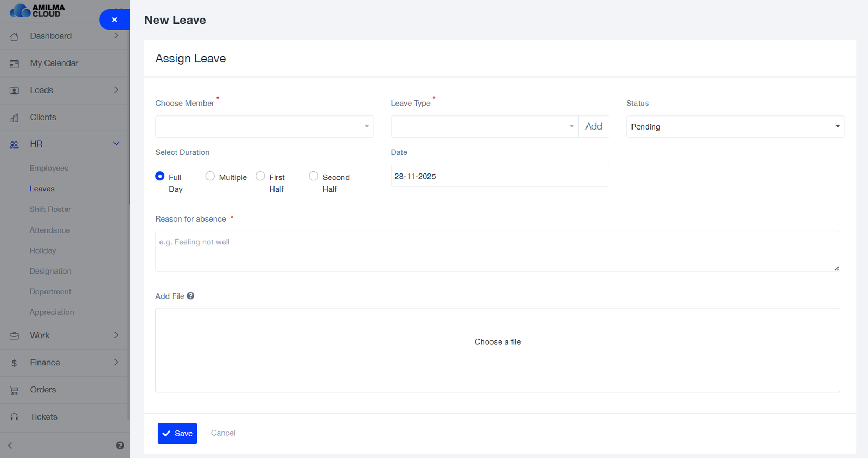Go to Attendance in HR submenu
The height and width of the screenshot is (458, 868).
coord(50,230)
